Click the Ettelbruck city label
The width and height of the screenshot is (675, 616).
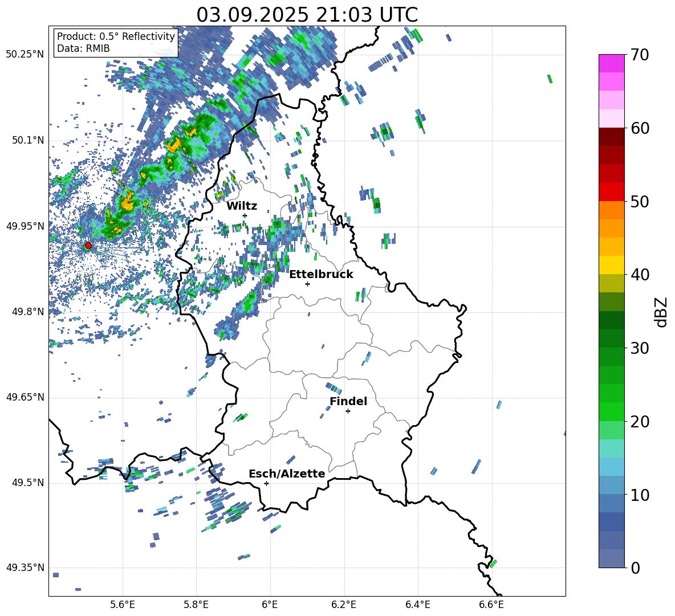click(321, 275)
